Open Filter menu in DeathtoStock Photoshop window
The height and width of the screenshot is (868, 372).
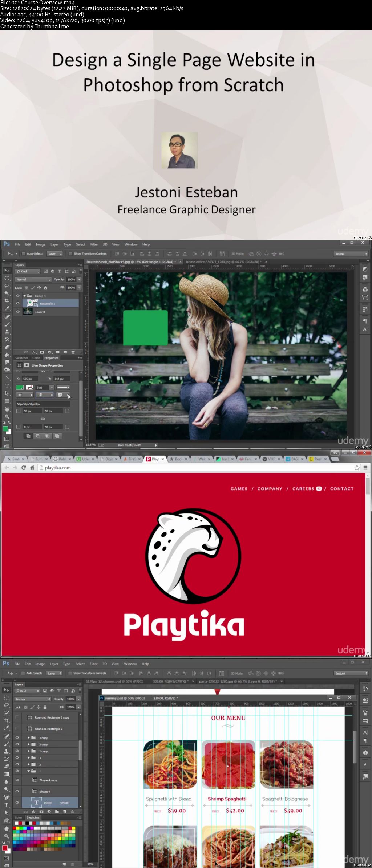coord(94,244)
